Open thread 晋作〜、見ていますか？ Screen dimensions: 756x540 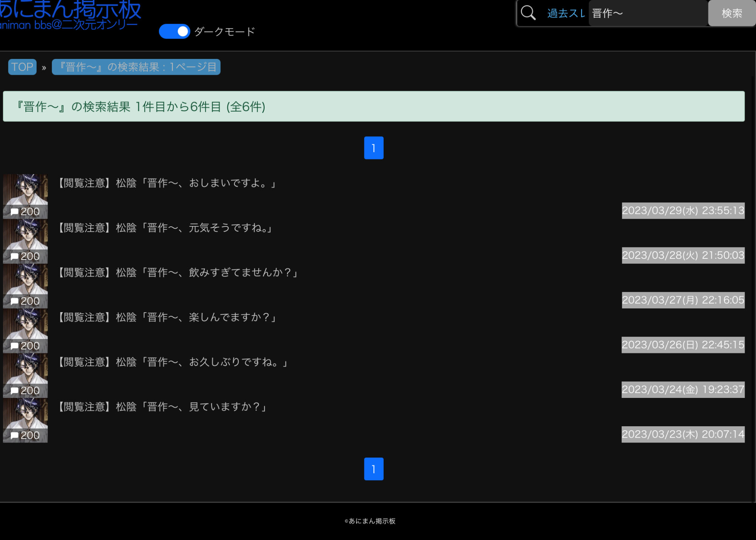(x=163, y=407)
